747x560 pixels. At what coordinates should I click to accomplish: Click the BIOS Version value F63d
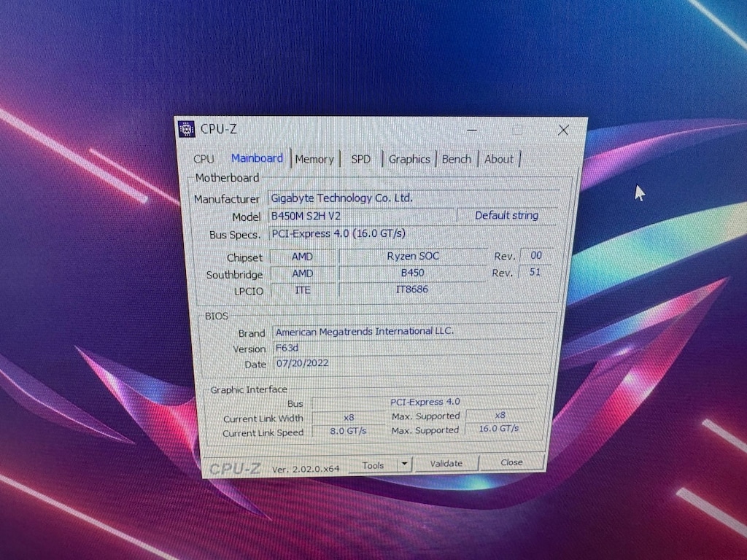pos(408,348)
